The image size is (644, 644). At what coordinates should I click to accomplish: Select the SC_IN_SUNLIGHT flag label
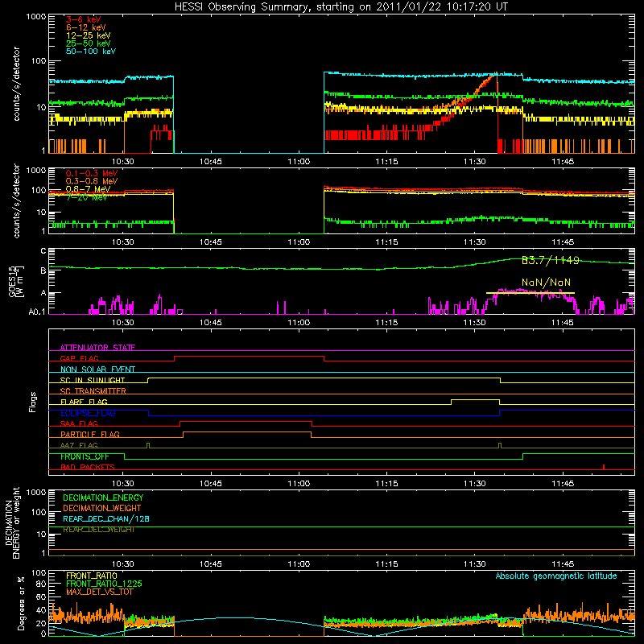[x=93, y=380]
